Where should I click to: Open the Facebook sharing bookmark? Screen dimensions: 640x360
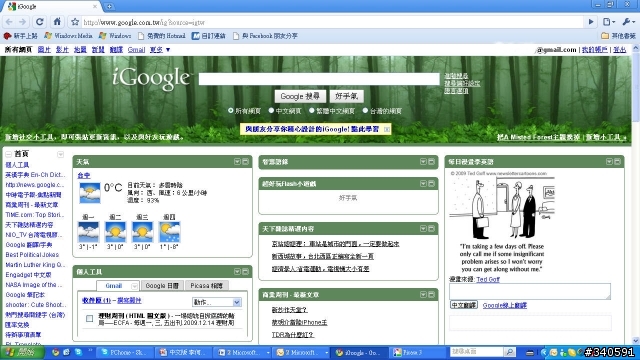(265, 36)
